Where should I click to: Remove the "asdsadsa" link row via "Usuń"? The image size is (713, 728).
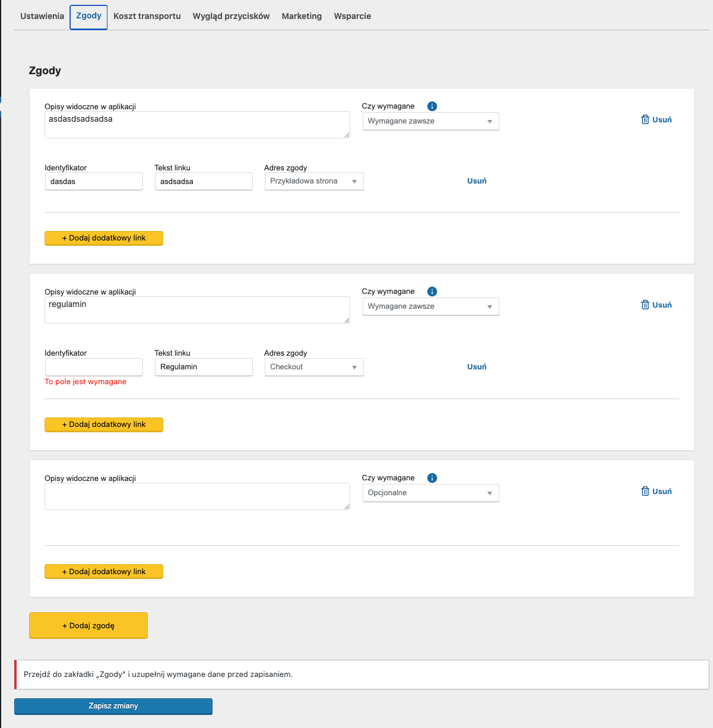(477, 181)
